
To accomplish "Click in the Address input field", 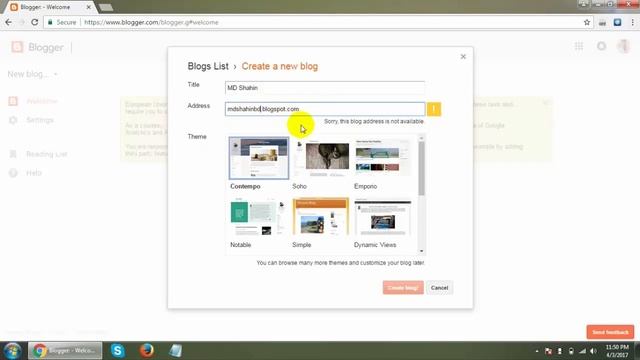I will 324,109.
